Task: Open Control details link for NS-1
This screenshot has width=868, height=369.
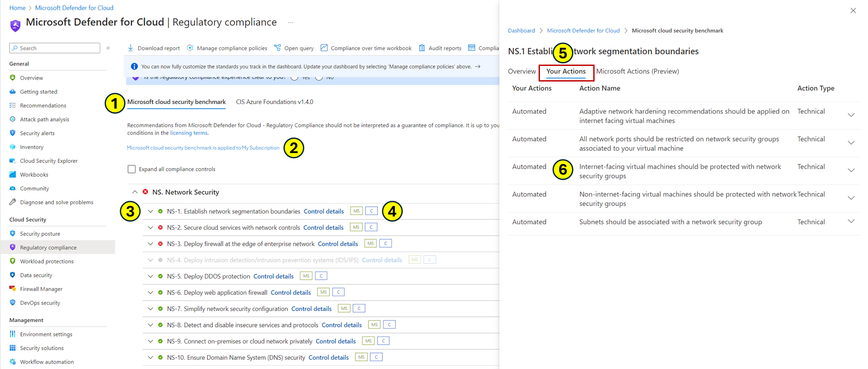Action: click(x=324, y=212)
